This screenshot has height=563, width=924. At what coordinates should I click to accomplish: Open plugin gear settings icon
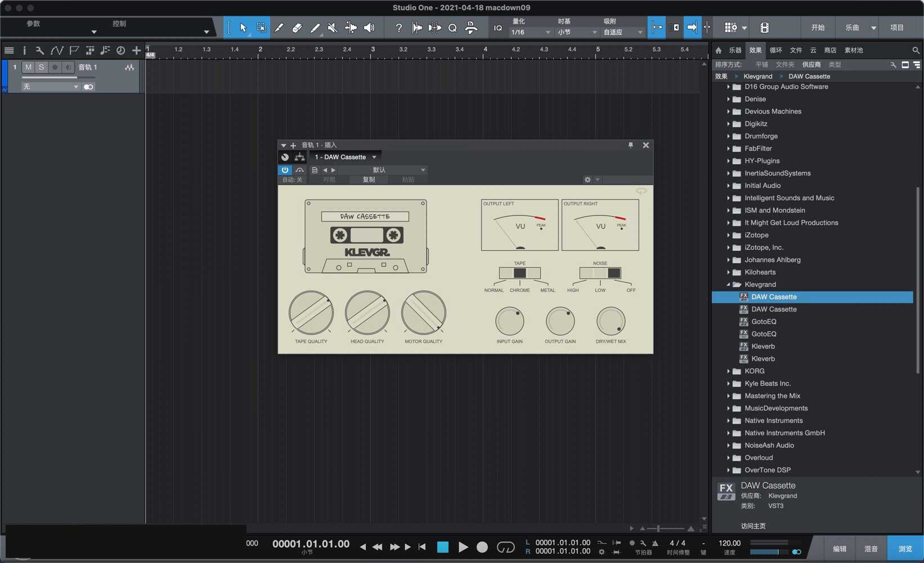pos(587,179)
